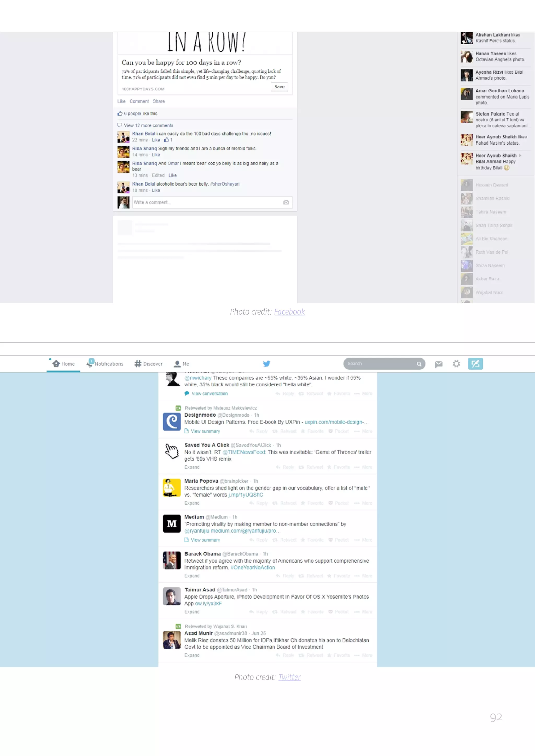Open the settings gear icon
Image resolution: width=535 pixels, height=756 pixels.
pyautogui.click(x=456, y=364)
